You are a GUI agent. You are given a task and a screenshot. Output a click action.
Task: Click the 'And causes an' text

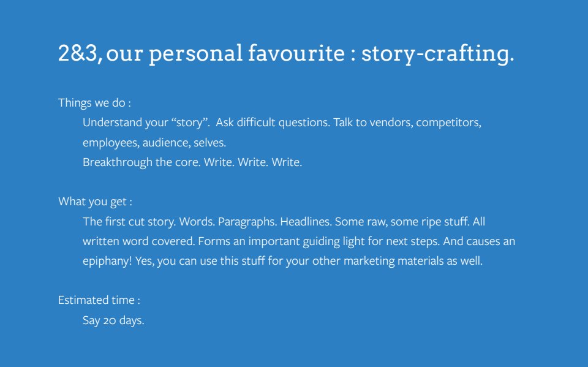point(479,241)
